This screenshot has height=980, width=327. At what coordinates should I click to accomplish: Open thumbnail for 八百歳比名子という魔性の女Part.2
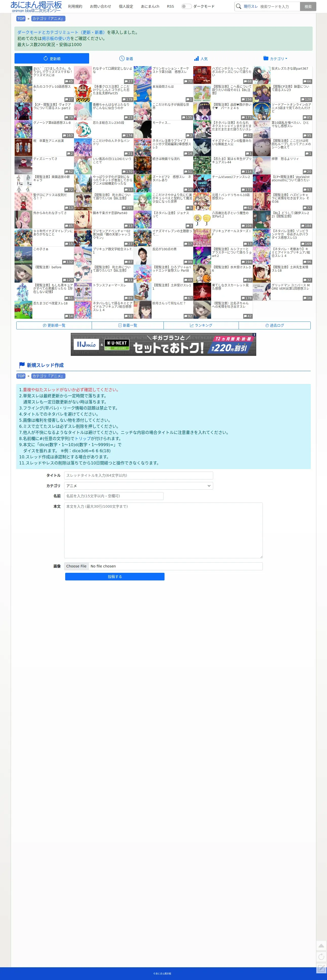[x=202, y=220]
